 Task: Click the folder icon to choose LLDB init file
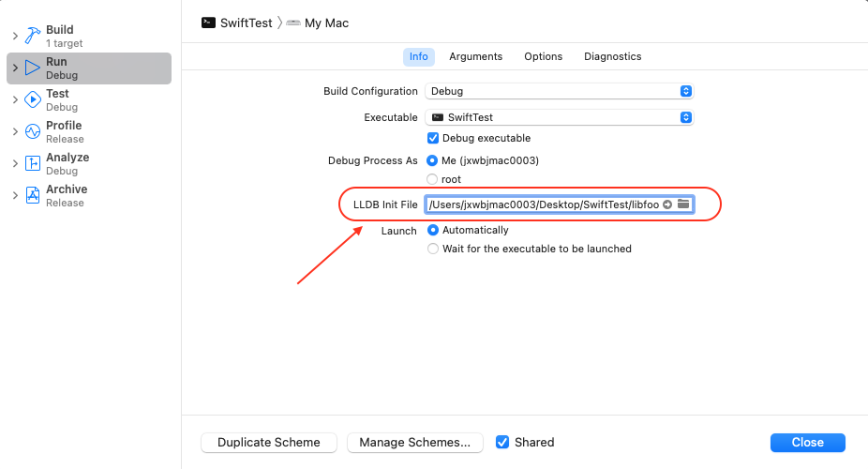[683, 204]
